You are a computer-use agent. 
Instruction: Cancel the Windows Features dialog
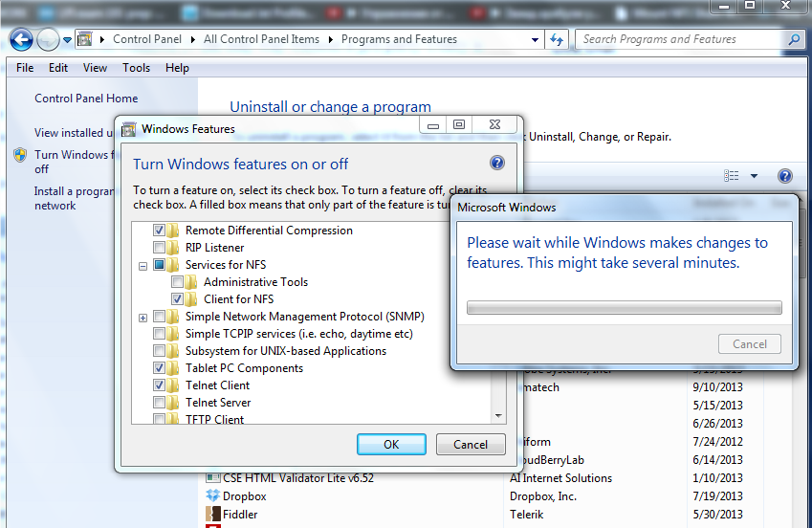click(471, 445)
